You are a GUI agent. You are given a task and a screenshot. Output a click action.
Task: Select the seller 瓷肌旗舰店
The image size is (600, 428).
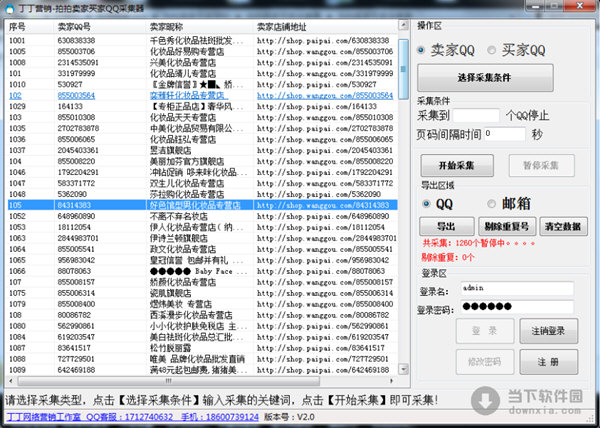pos(170,293)
